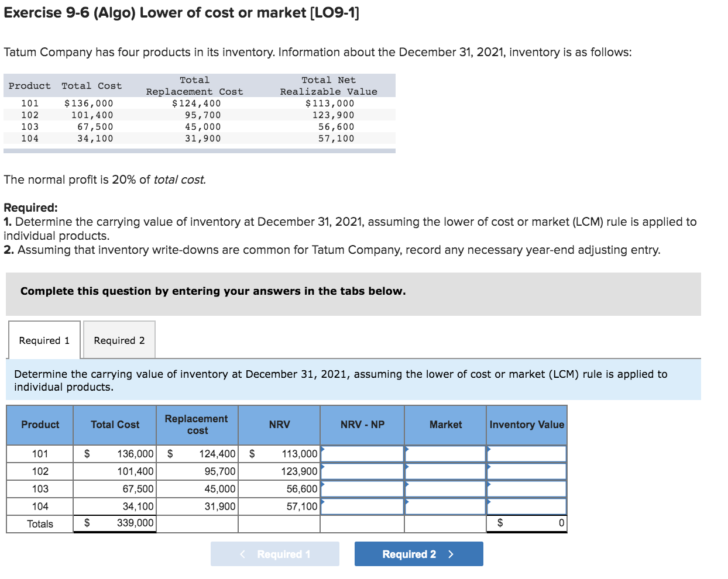Screen dimensions: 728x579
Task: Click the Inventory Value field for product 101
Action: pyautogui.click(x=527, y=454)
